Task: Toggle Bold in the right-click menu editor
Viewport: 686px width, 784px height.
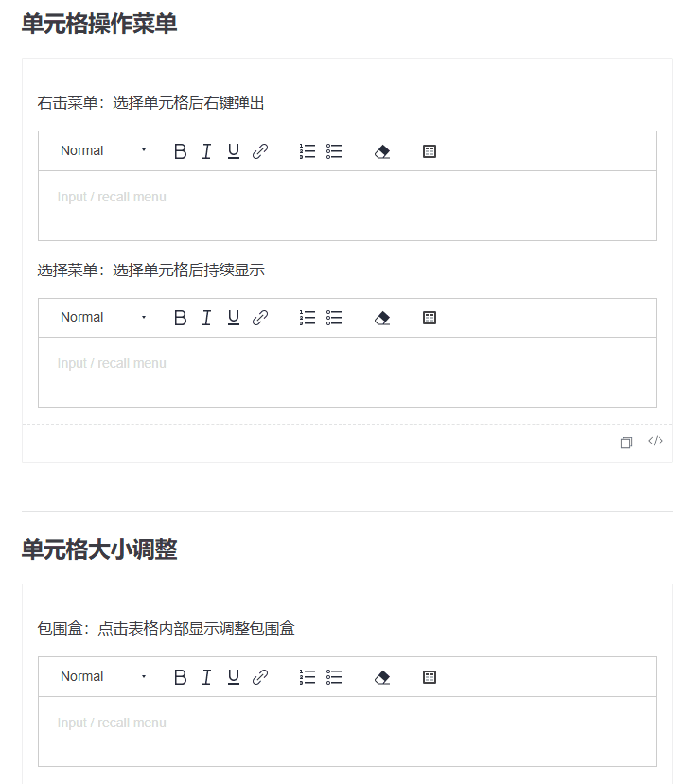Action: 180,151
